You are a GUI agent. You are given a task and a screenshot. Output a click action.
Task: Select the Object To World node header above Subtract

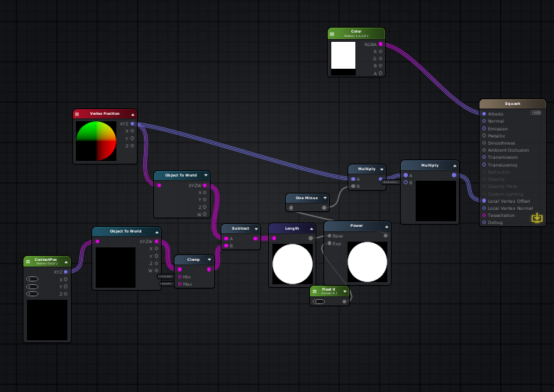pos(181,175)
